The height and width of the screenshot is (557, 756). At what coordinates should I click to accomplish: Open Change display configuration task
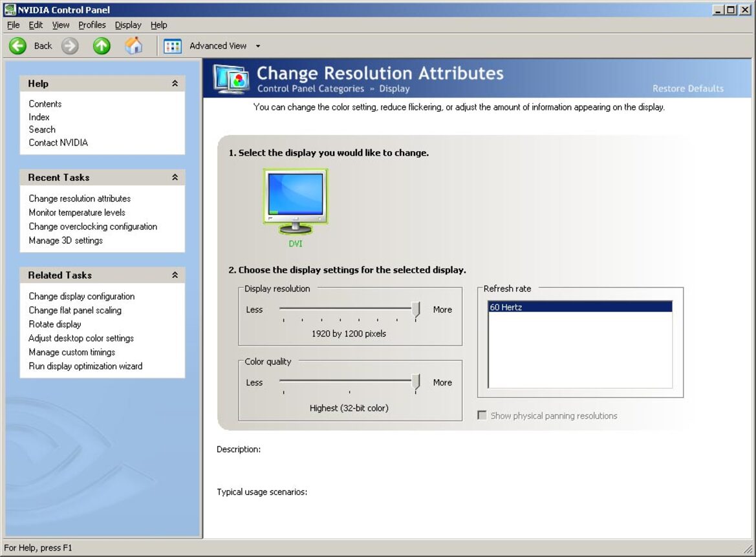(81, 297)
